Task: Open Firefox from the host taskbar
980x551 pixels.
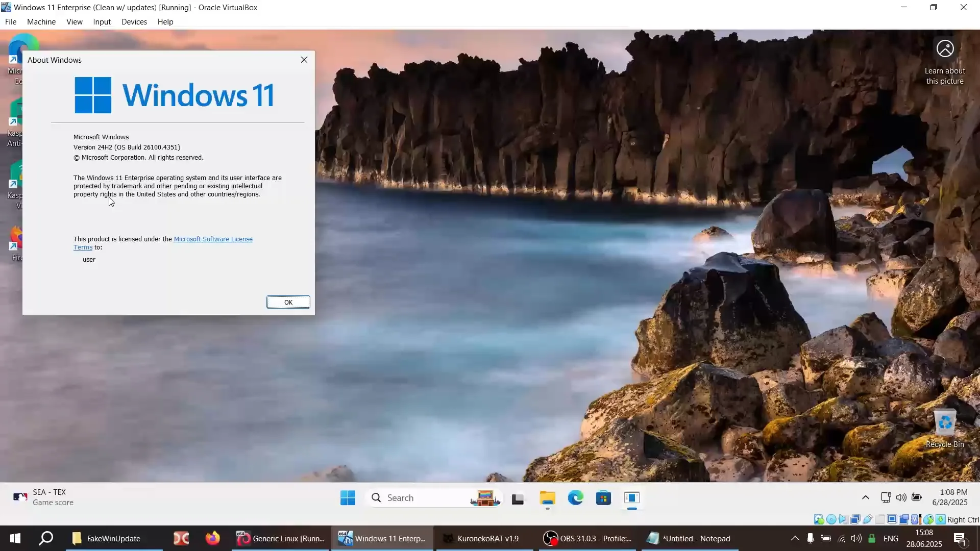Action: tap(212, 538)
